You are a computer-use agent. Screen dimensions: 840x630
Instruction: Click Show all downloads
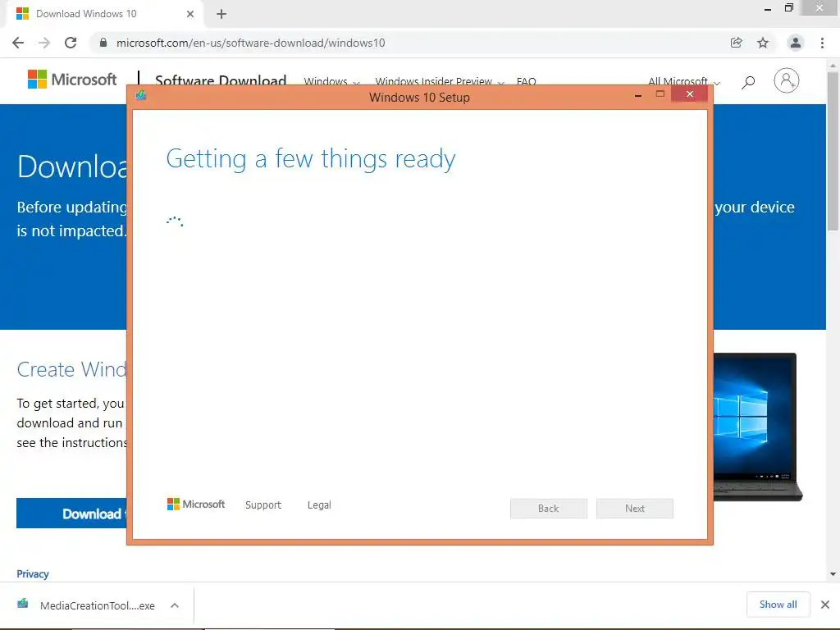(x=778, y=605)
